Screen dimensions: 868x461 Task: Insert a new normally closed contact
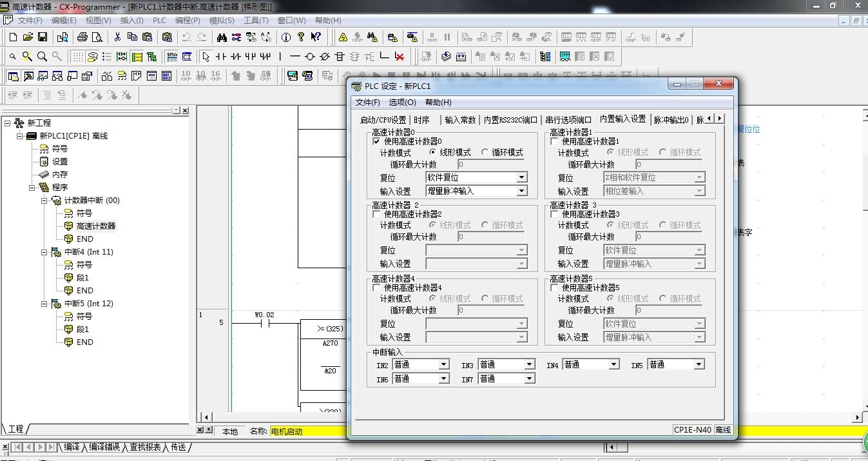(x=236, y=57)
